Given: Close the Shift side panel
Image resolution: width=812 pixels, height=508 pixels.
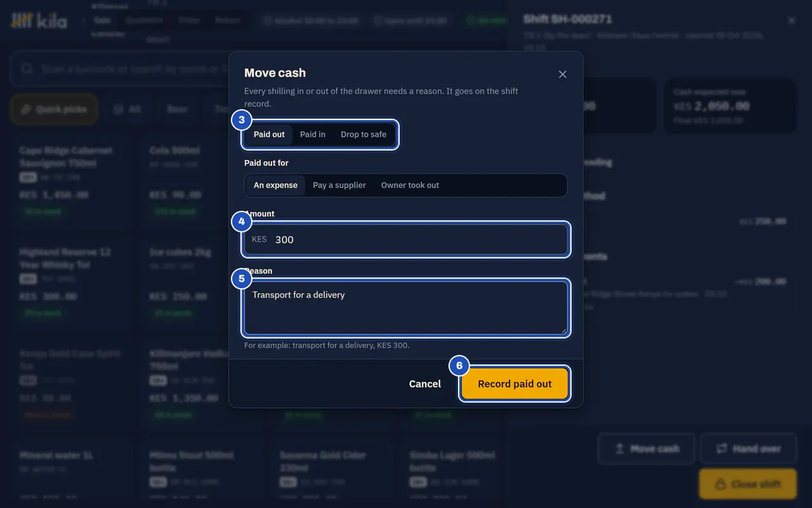Looking at the screenshot, I should [x=792, y=20].
